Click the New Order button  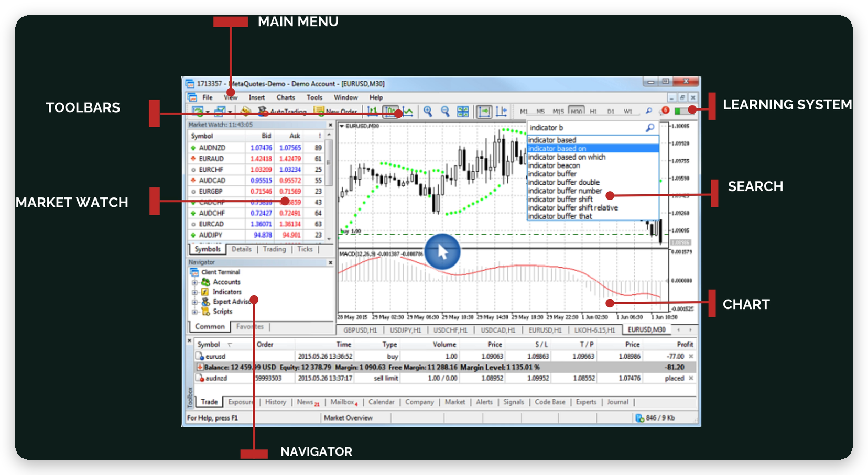click(335, 112)
